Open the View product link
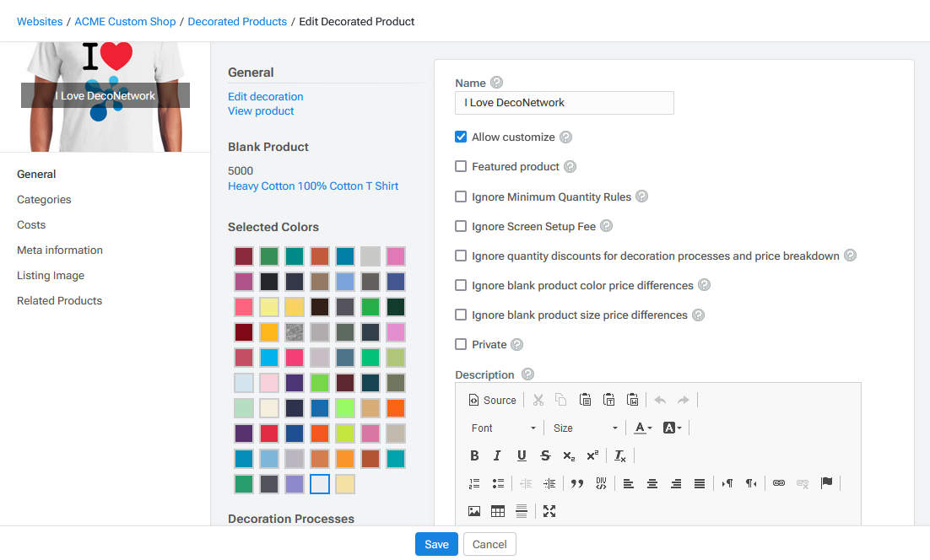This screenshot has height=560, width=930. 261,110
